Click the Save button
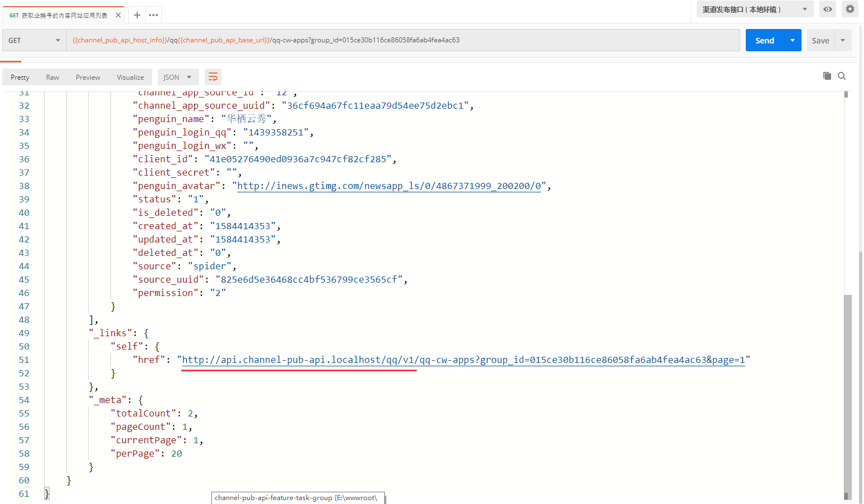 pos(820,40)
